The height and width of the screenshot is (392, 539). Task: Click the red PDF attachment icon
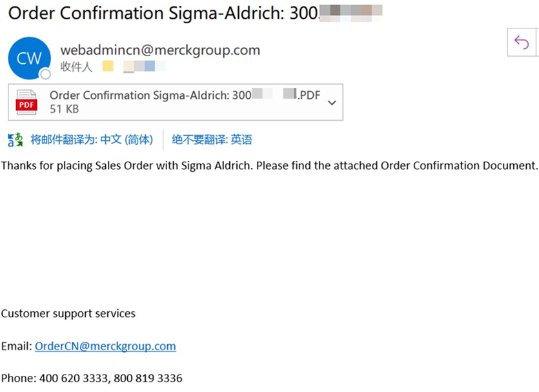point(27,102)
